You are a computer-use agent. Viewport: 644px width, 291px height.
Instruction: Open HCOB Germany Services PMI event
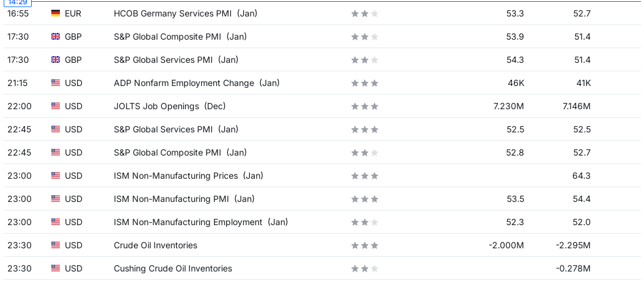pyautogui.click(x=185, y=13)
